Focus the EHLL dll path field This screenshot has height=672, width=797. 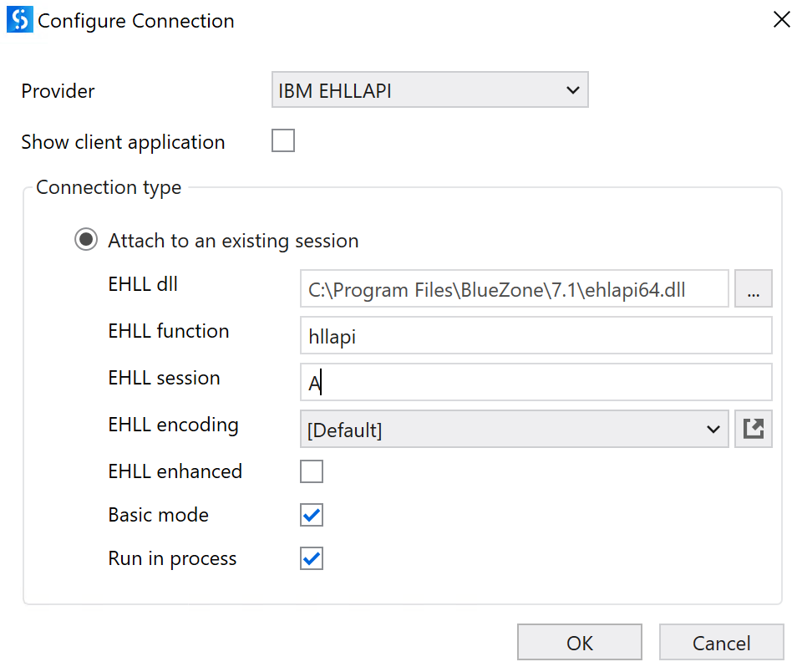(513, 289)
